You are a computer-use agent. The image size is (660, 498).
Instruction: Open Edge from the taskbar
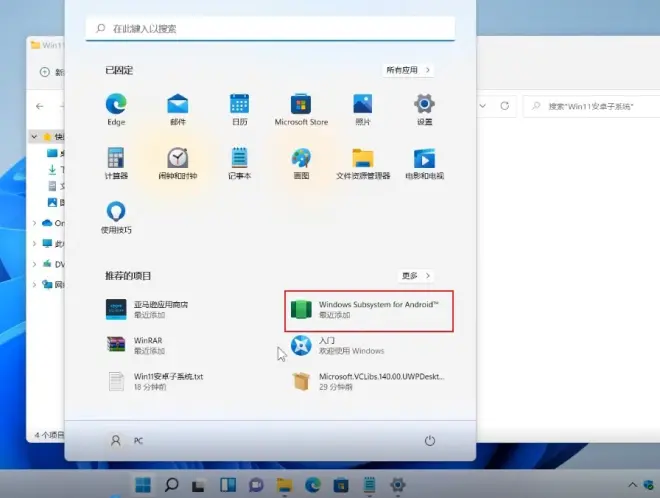[x=313, y=485]
